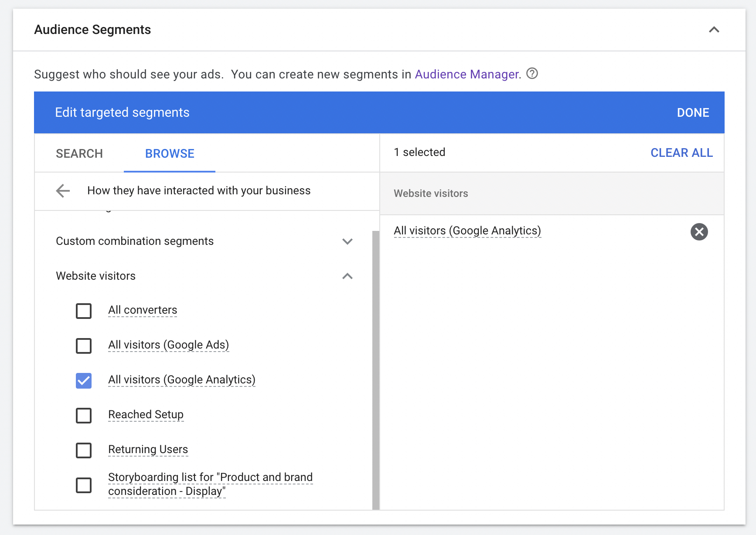756x535 pixels.
Task: Click the Website visitors header in selected panel
Action: click(431, 193)
